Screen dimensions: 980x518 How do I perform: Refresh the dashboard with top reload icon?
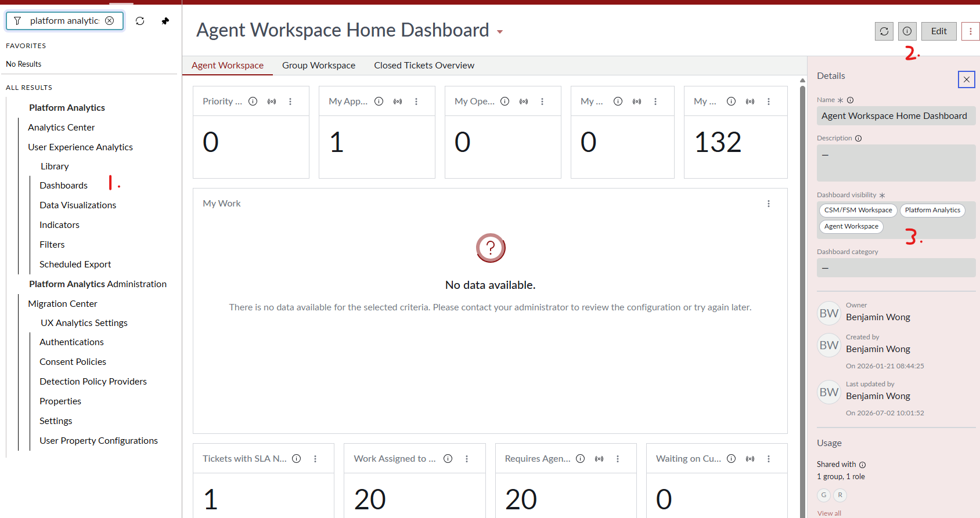[x=884, y=31]
